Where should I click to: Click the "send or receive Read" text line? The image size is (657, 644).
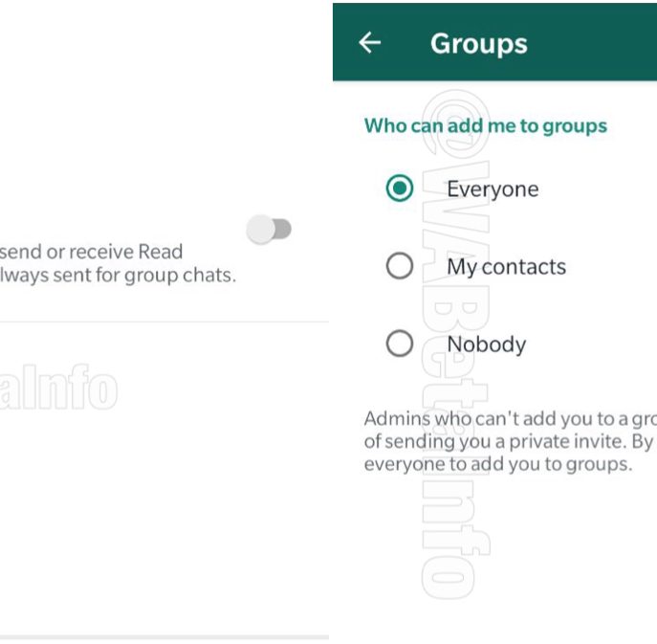pos(92,252)
